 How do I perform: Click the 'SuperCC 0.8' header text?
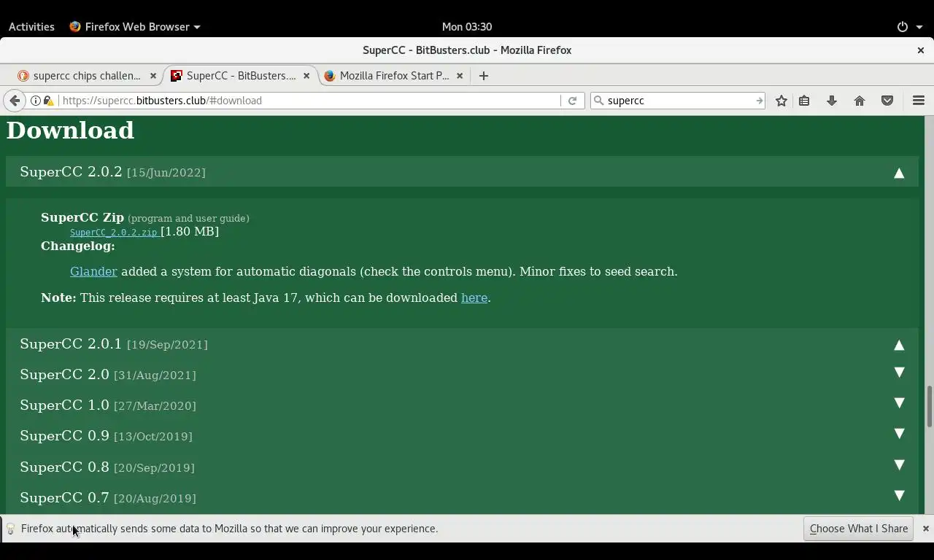(x=64, y=467)
